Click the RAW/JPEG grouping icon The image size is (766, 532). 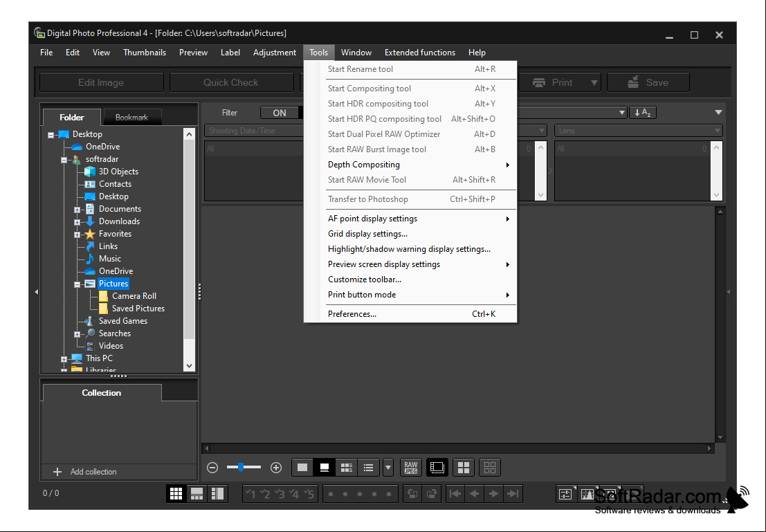[x=411, y=468]
